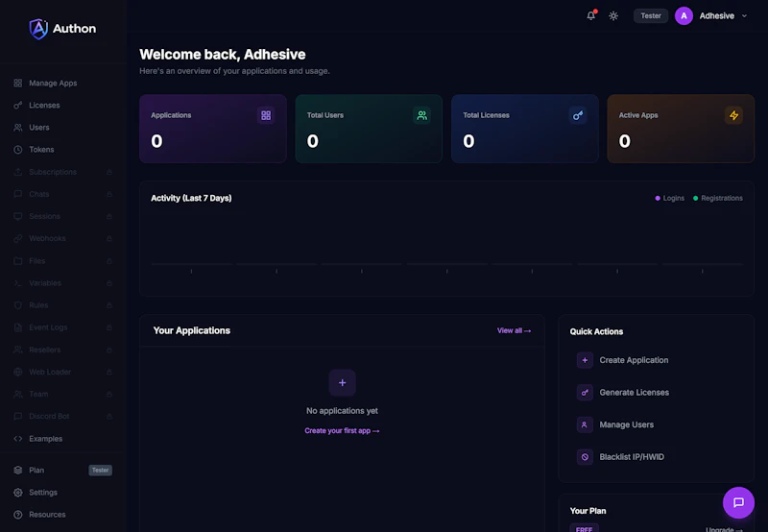Click locked Subscriptions item
The height and width of the screenshot is (532, 768).
(62, 172)
